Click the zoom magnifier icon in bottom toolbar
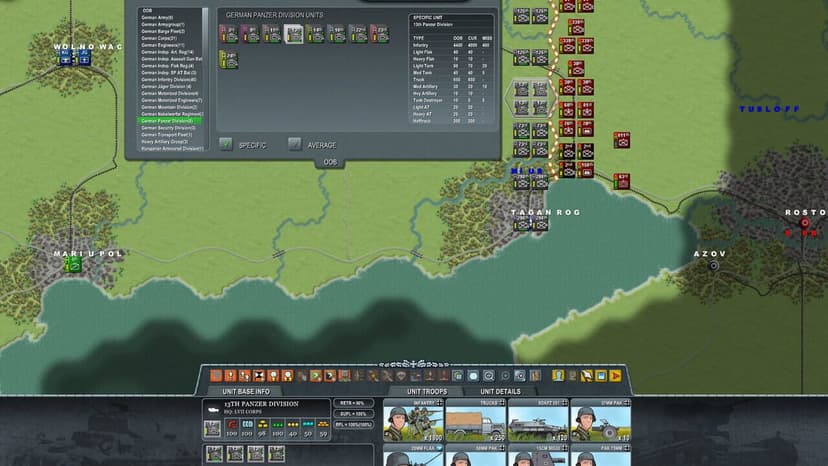The width and height of the screenshot is (828, 466). tap(488, 376)
